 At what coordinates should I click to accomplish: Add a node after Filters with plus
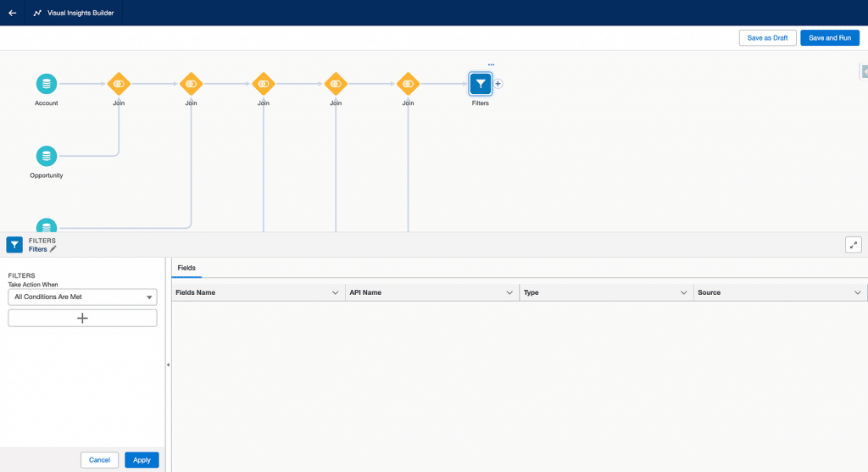click(x=498, y=84)
